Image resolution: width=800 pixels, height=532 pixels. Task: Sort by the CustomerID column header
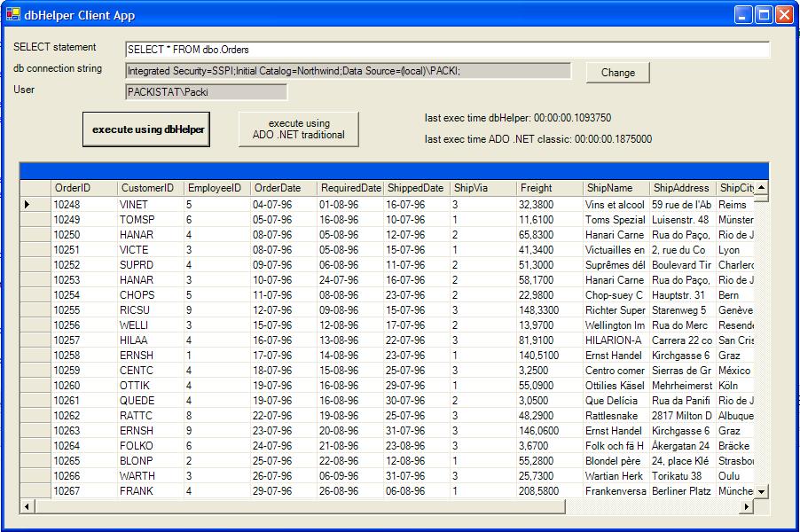click(149, 188)
